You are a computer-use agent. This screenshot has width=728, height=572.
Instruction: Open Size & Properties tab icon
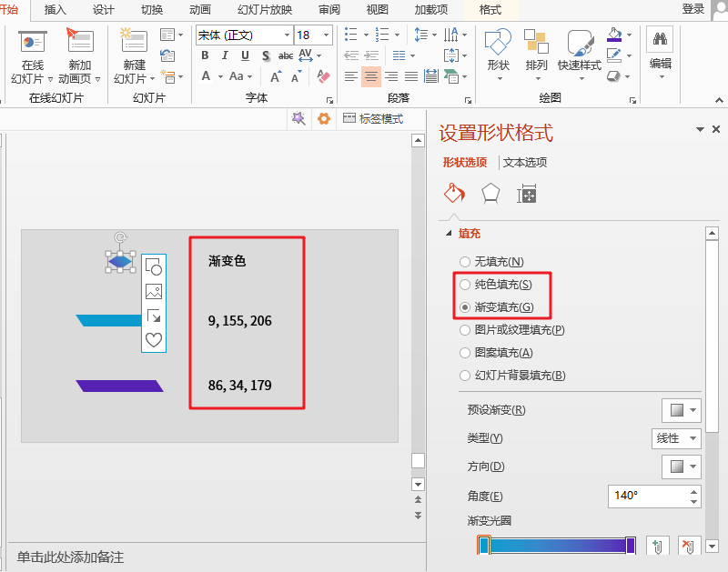pyautogui.click(x=527, y=194)
